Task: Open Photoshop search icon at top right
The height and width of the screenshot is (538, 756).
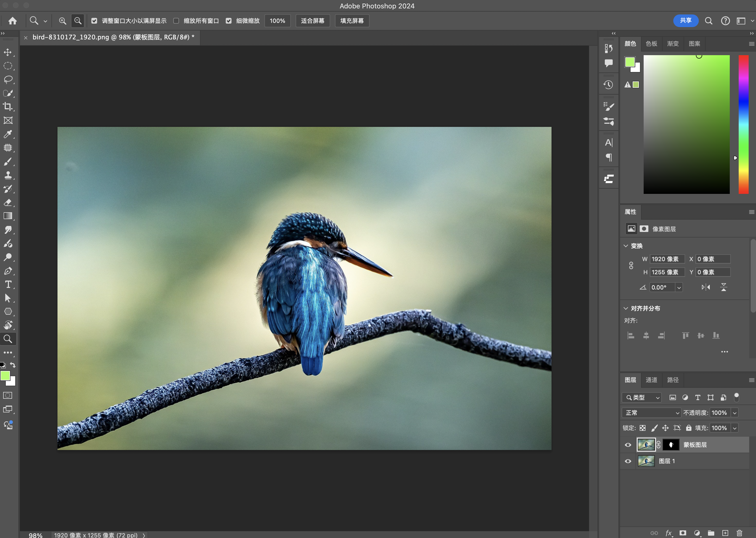Action: tap(708, 21)
